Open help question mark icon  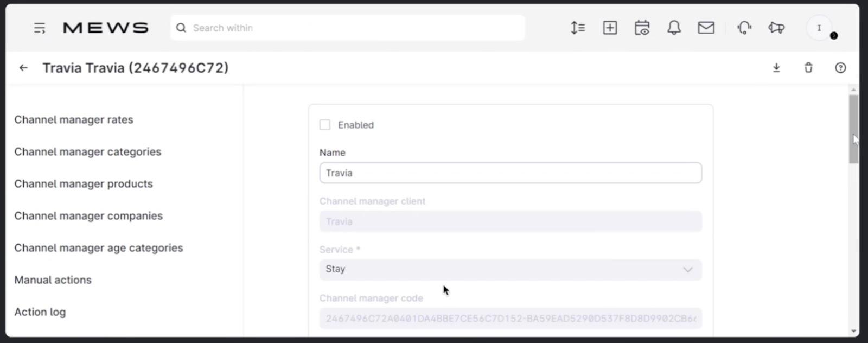coord(840,68)
